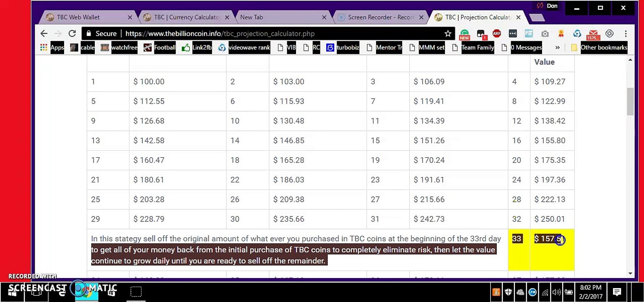
Task: Close the Screen Recorder tab
Action: (421, 17)
